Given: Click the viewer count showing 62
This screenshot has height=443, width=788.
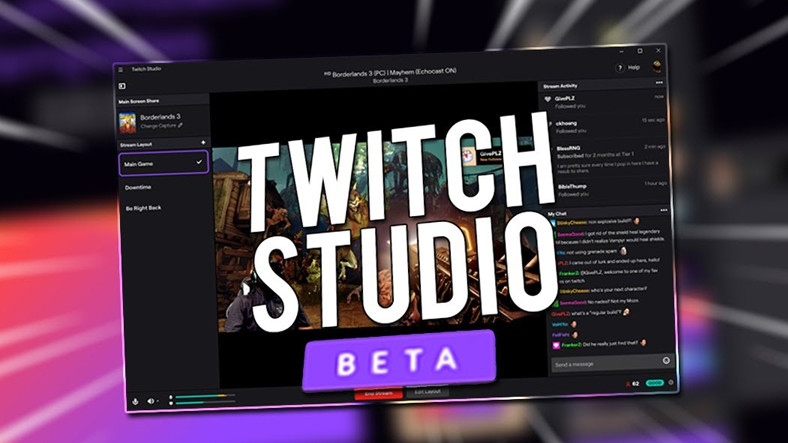Looking at the screenshot, I should [x=632, y=384].
